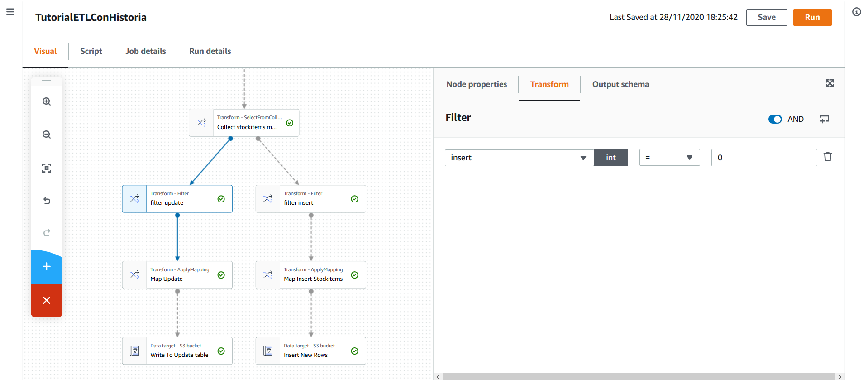
Task: Open the hamburger navigation menu
Action: click(10, 12)
